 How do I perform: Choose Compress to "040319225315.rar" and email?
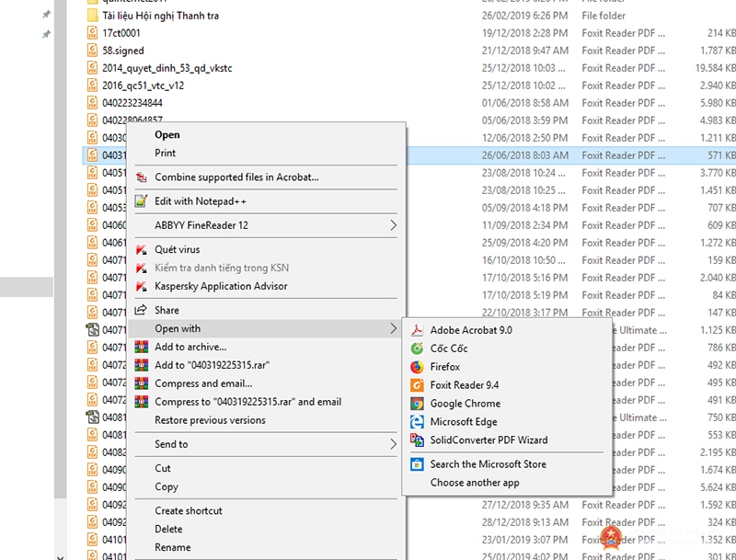266,402
